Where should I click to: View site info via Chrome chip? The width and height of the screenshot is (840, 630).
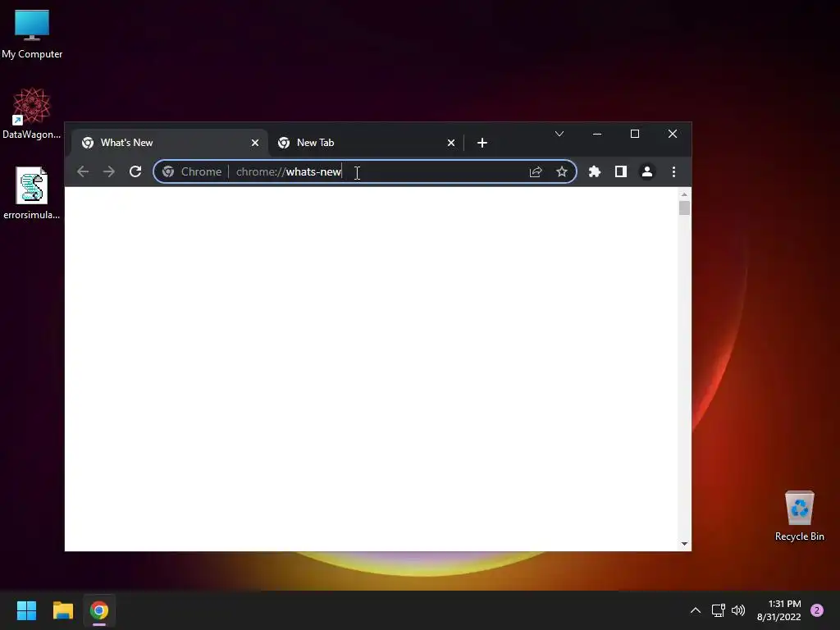click(x=192, y=171)
